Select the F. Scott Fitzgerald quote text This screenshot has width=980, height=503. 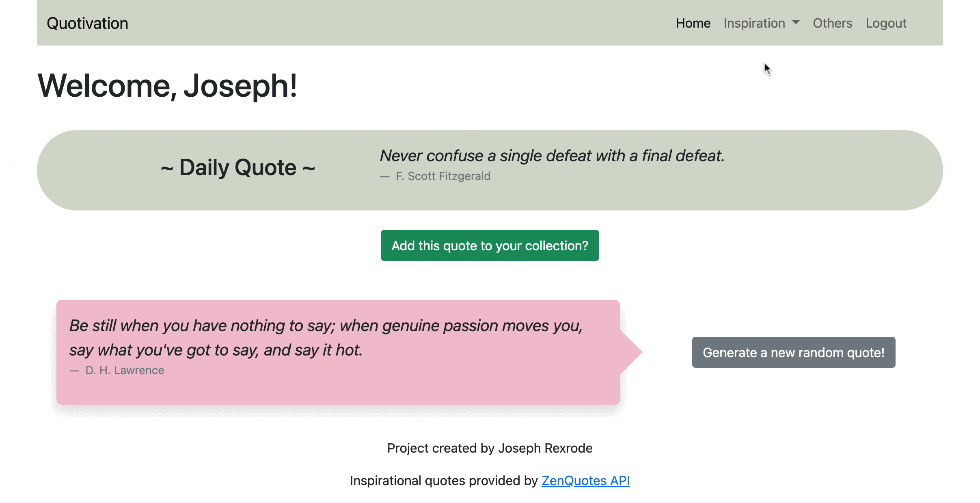pos(551,155)
